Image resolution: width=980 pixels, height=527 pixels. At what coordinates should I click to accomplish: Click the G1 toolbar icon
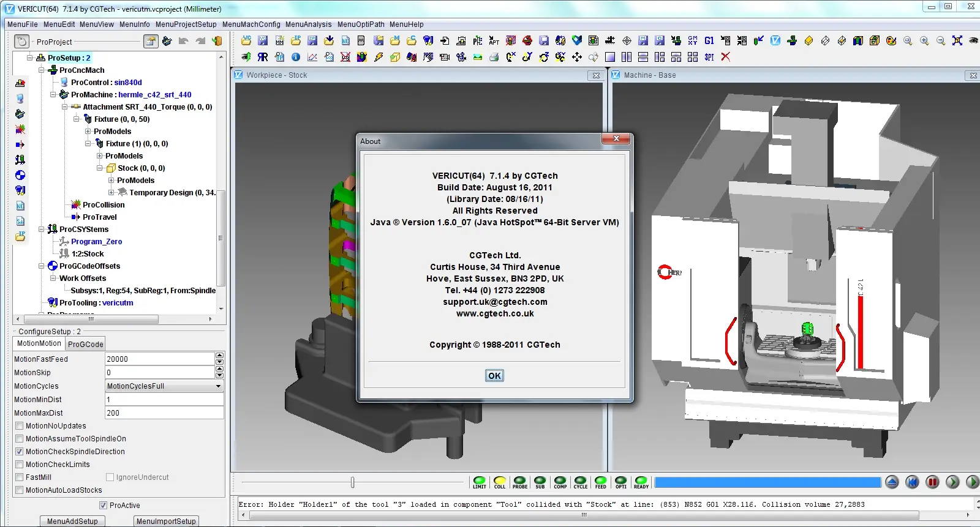[x=709, y=40]
